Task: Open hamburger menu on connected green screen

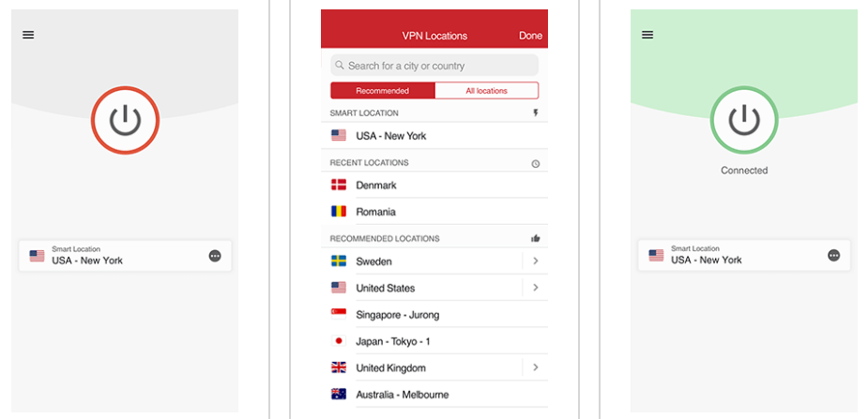Action: pos(647,35)
